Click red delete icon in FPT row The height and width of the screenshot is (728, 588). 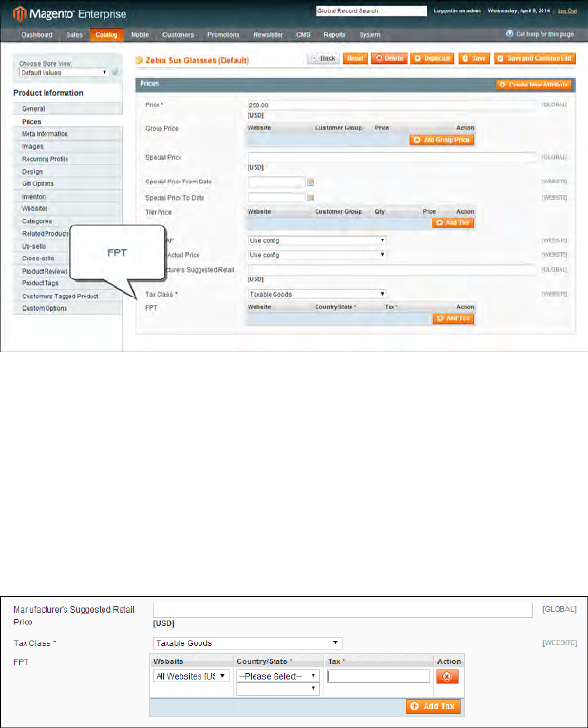446,677
